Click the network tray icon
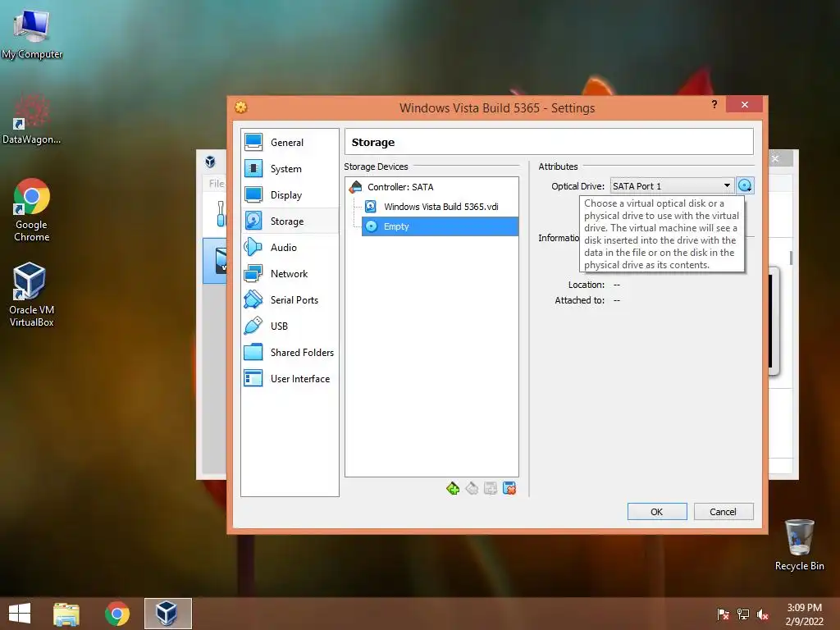The image size is (840, 630). tap(743, 614)
